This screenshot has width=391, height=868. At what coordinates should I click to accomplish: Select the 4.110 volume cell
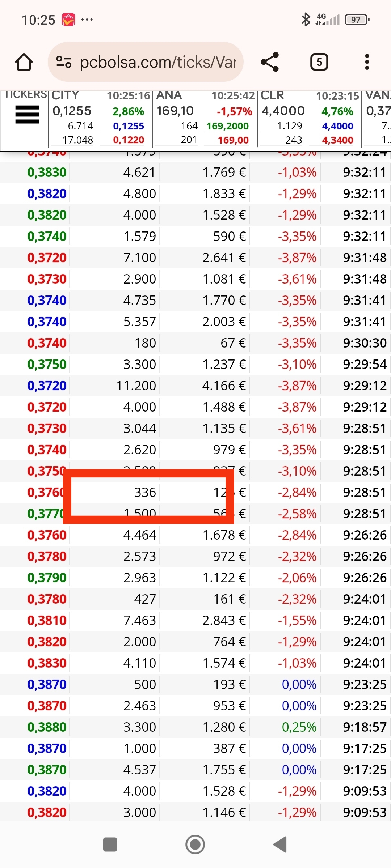click(x=139, y=663)
